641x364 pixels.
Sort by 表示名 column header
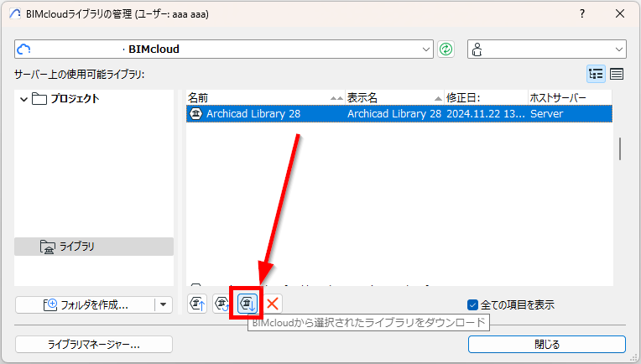395,98
